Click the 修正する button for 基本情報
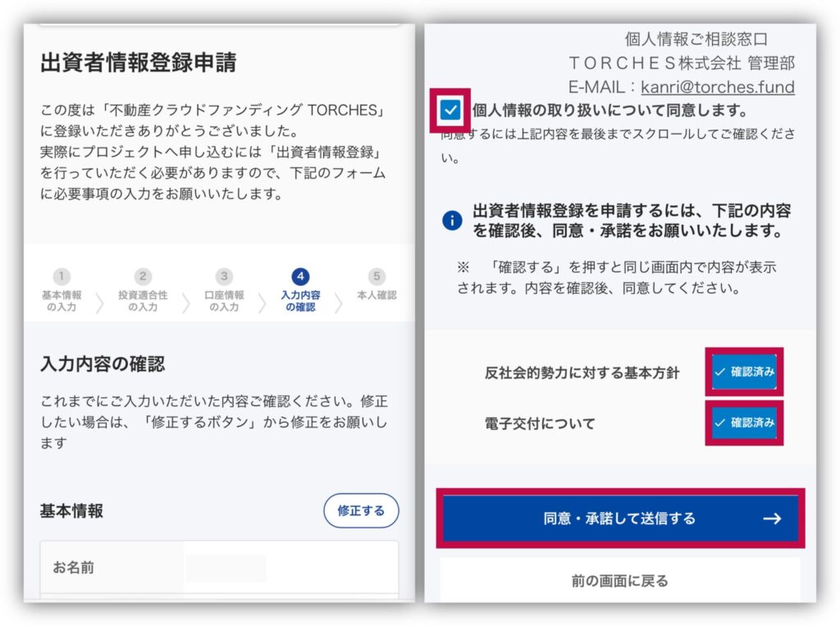The image size is (840, 626). coord(361,510)
